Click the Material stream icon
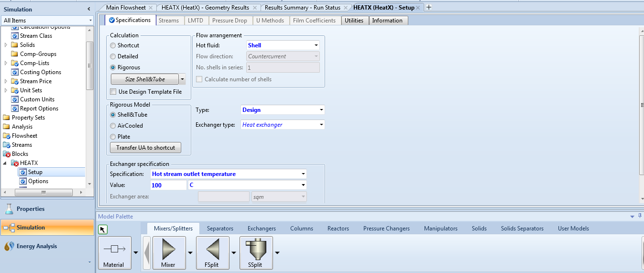The image size is (644, 273). 114,249
